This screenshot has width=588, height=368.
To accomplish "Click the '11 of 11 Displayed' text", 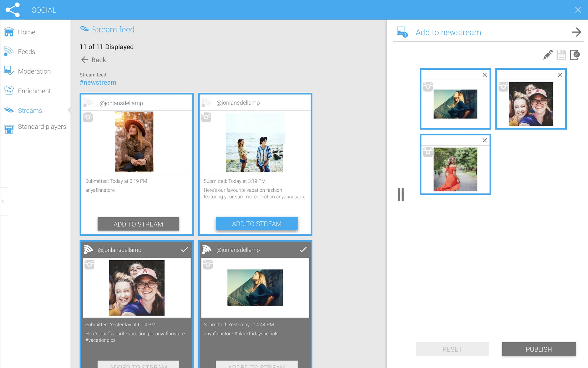I will 107,47.
